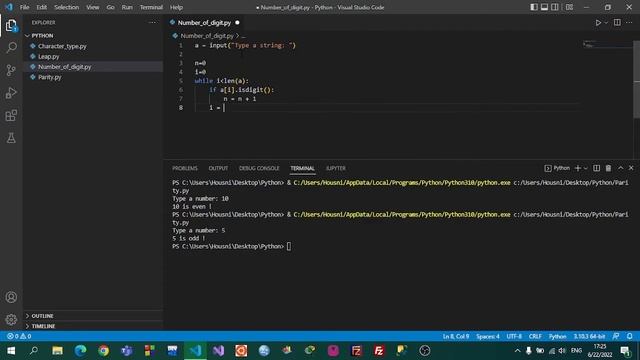Open the Extensions view
Image resolution: width=640 pixels, height=360 pixels.
point(11,116)
